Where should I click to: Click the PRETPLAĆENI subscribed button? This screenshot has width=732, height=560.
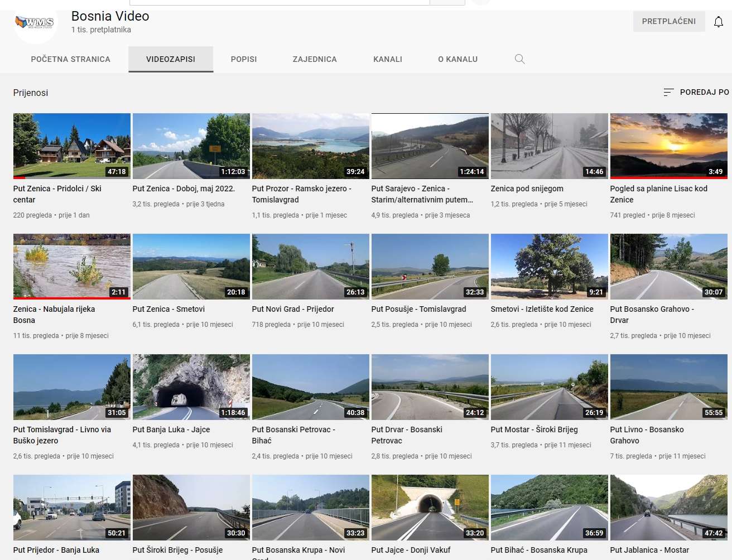[668, 21]
